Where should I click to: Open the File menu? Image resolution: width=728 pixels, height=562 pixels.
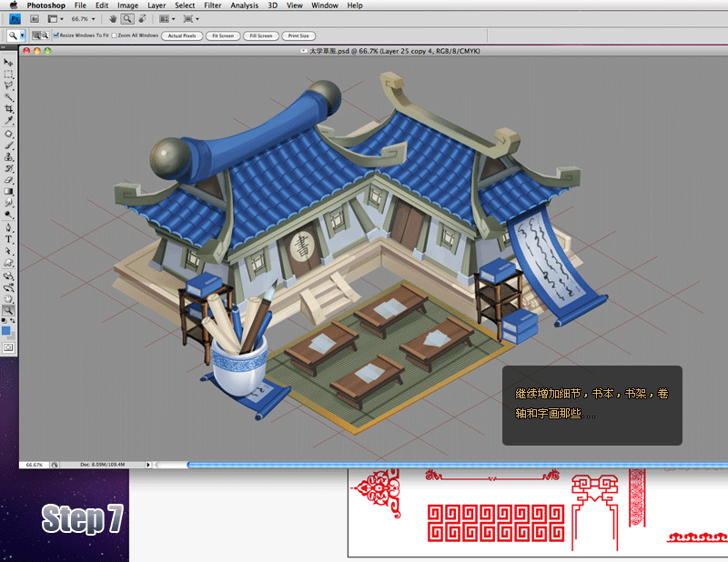[x=80, y=5]
